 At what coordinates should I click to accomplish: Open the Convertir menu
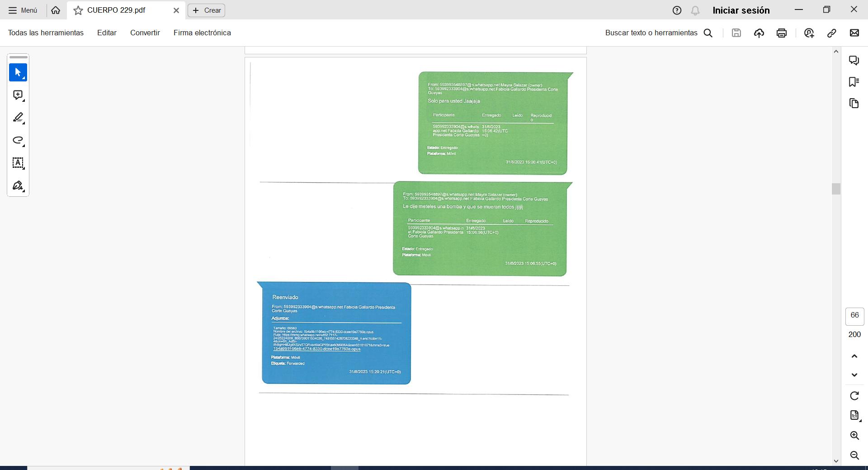click(x=145, y=33)
